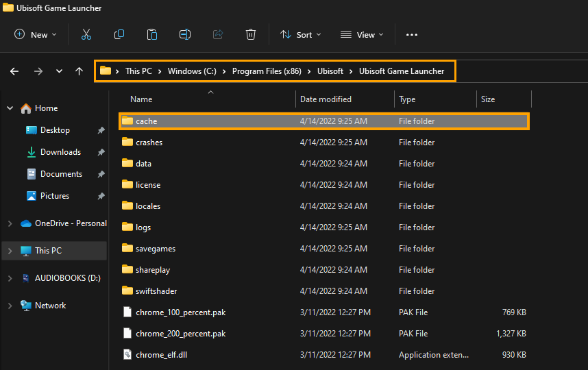The width and height of the screenshot is (588, 370).
Task: Select This PC in navigation pane
Action: [55, 251]
